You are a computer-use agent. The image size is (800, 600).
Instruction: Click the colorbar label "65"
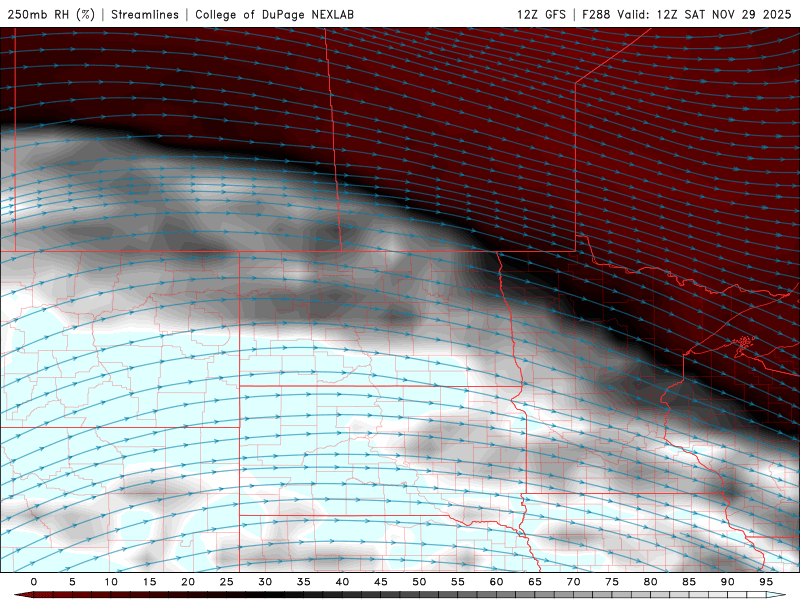[534, 582]
